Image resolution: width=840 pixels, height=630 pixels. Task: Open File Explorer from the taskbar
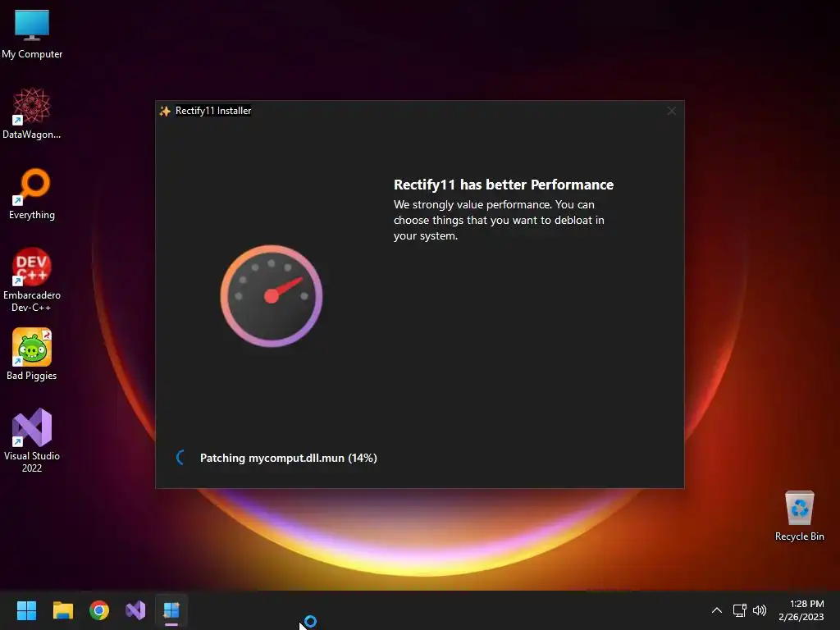(x=62, y=610)
